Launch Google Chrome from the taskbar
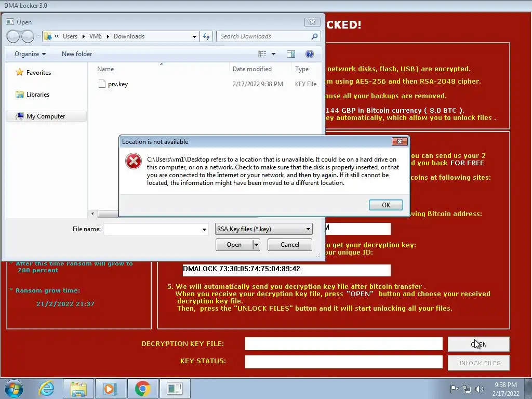The image size is (532, 399). [x=142, y=389]
